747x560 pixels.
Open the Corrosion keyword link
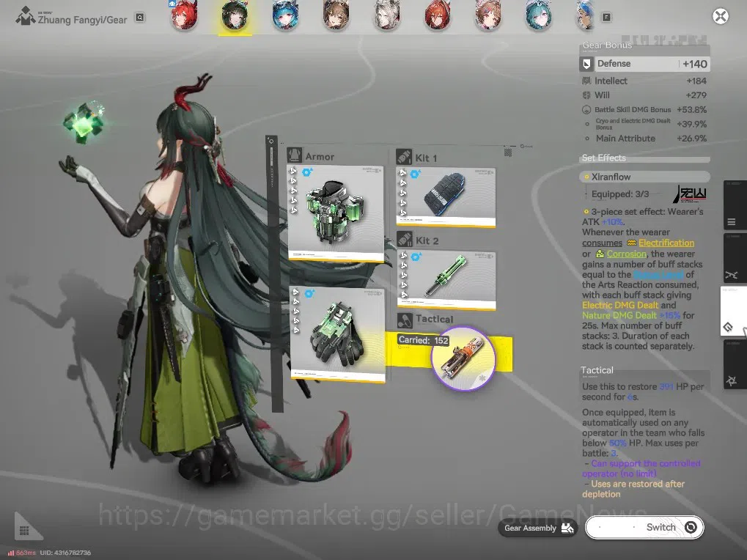(x=626, y=254)
